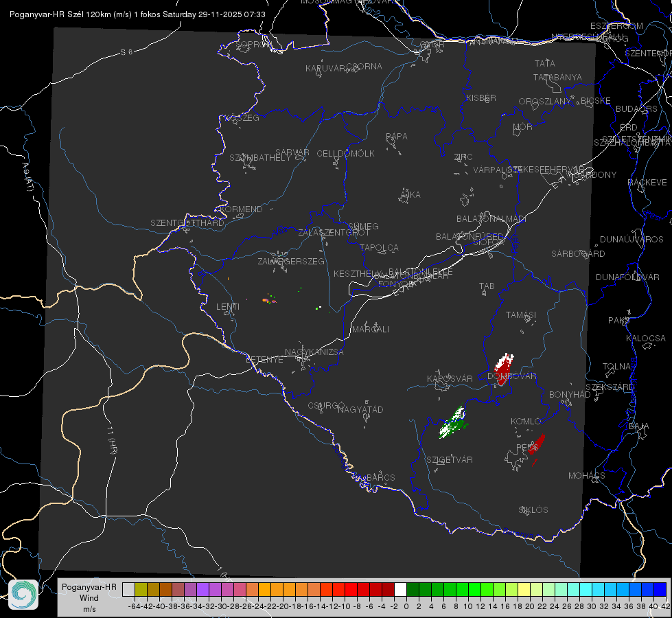Click the BARCS city label
The height and width of the screenshot is (618, 672).
[380, 477]
